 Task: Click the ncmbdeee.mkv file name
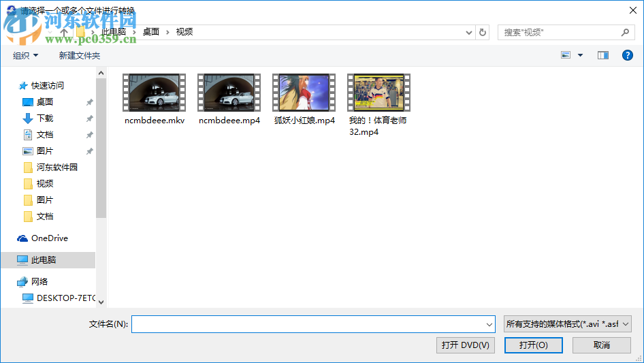coord(155,121)
